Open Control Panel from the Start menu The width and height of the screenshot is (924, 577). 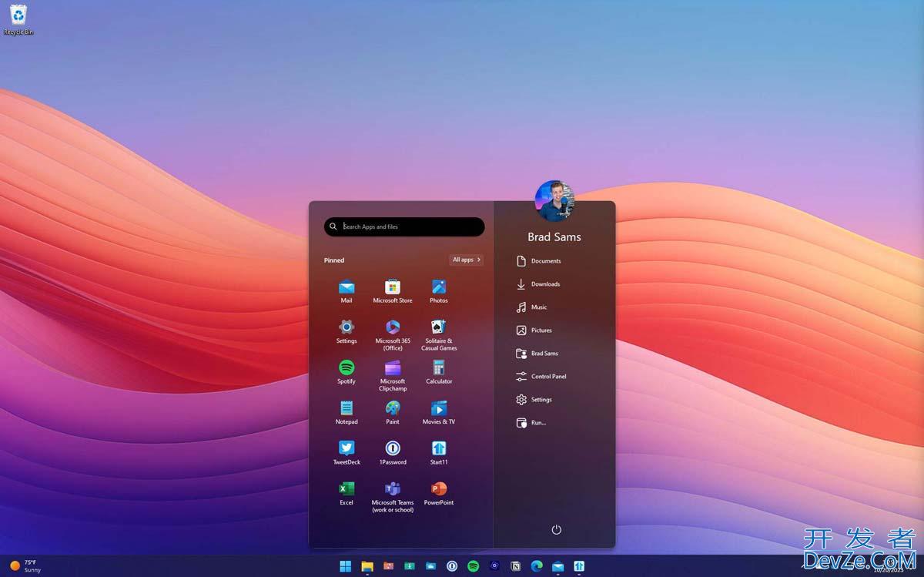click(541, 377)
